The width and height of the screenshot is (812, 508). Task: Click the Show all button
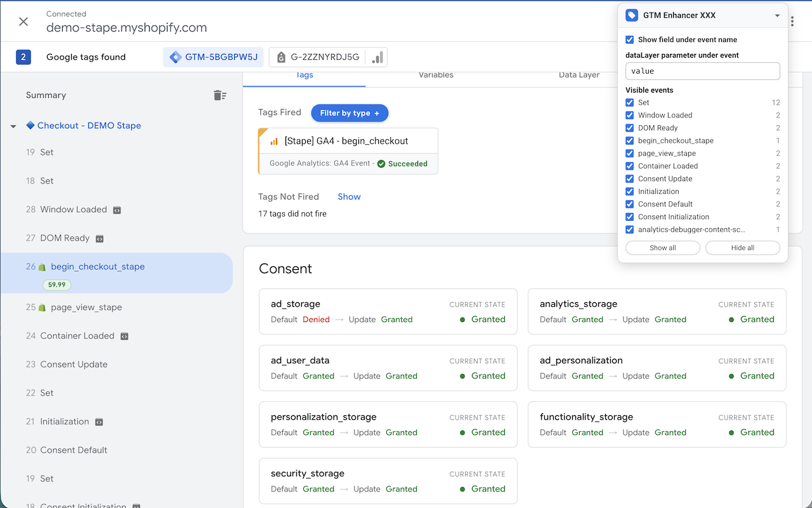pos(663,248)
